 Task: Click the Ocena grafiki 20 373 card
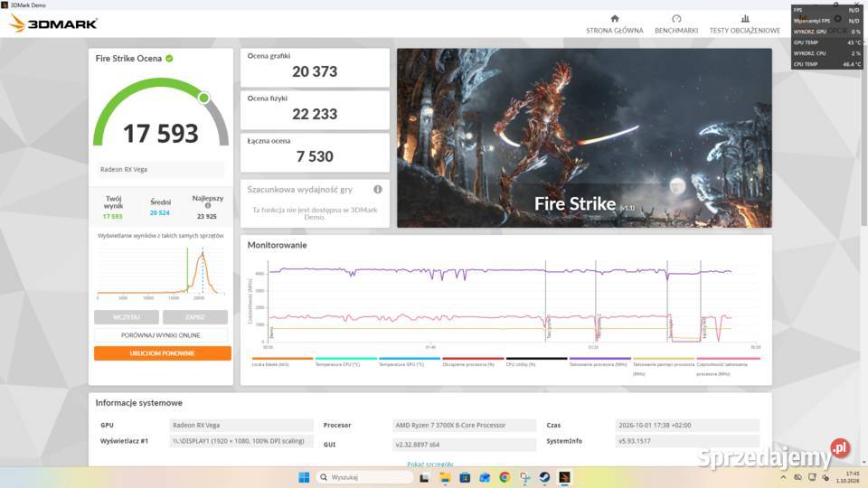[315, 68]
